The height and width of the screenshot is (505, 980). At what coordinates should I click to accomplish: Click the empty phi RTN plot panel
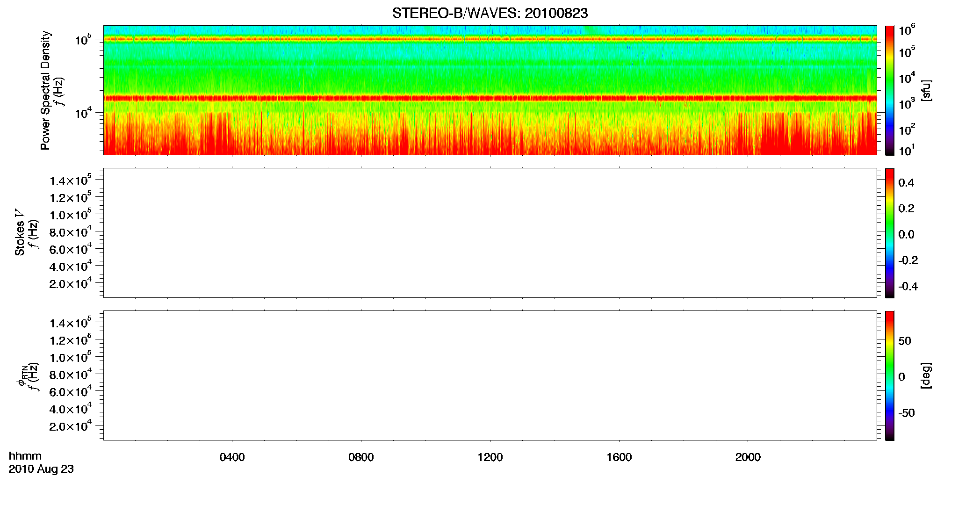pos(490,375)
